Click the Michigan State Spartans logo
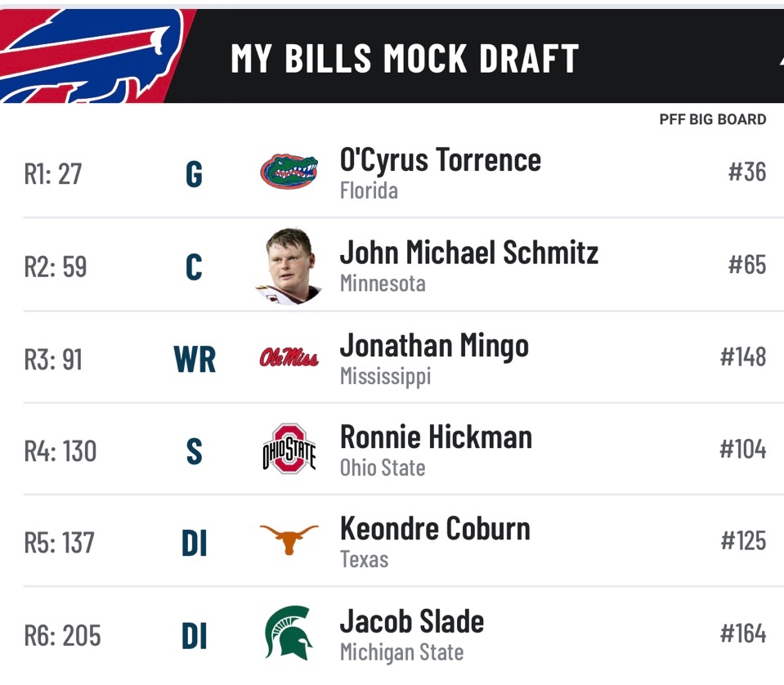 (289, 633)
